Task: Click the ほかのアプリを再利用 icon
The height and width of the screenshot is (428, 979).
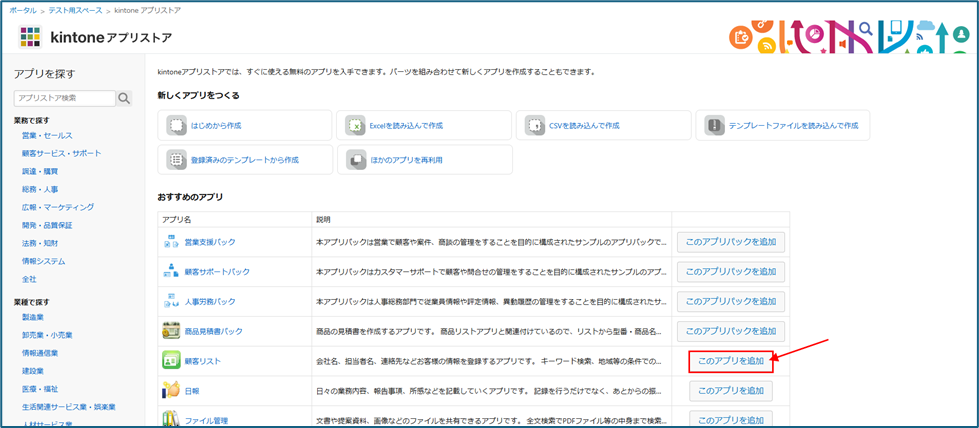Action: point(355,160)
